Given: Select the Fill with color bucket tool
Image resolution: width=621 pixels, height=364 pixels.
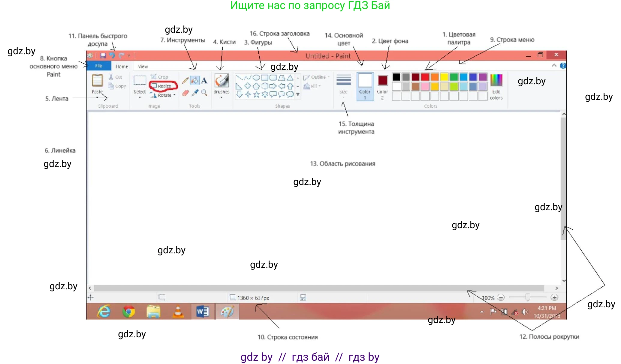Looking at the screenshot, I should [195, 80].
